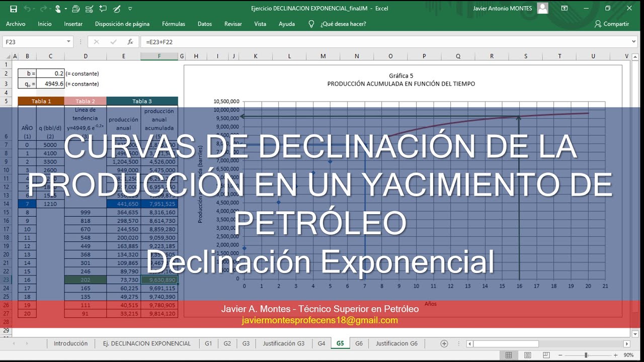Image resolution: width=644 pixels, height=362 pixels.
Task: Click the Tabla 1 header cell
Action: click(x=41, y=101)
